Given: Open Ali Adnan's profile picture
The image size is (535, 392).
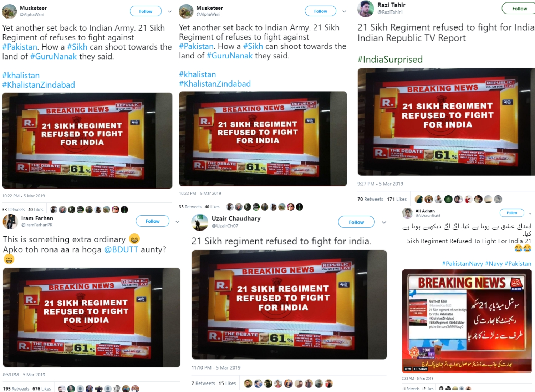Looking at the screenshot, I should (407, 213).
